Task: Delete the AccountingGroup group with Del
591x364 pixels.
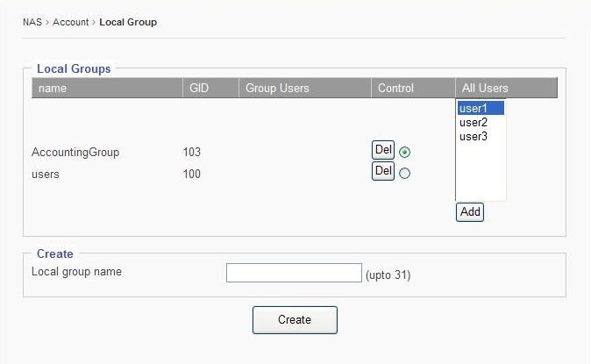Action: [x=383, y=150]
